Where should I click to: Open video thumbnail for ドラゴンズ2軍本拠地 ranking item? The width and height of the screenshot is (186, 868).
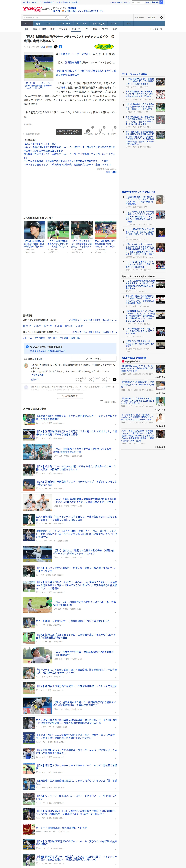point(160,284)
